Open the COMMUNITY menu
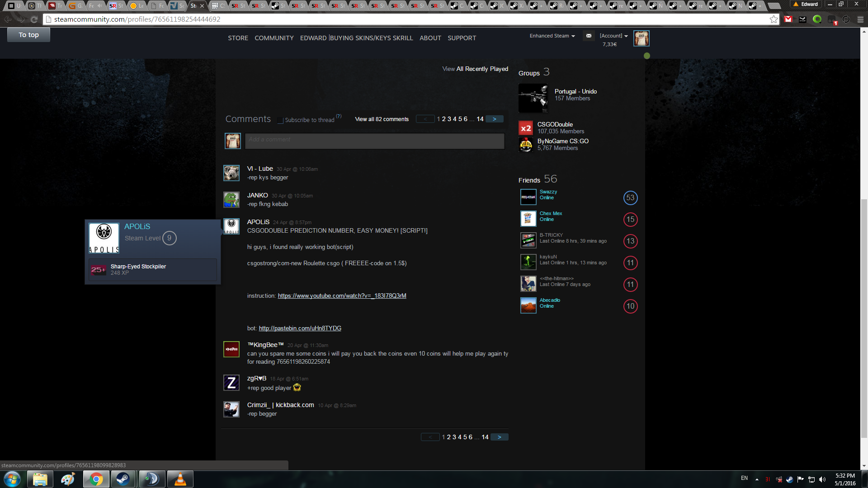 (274, 38)
